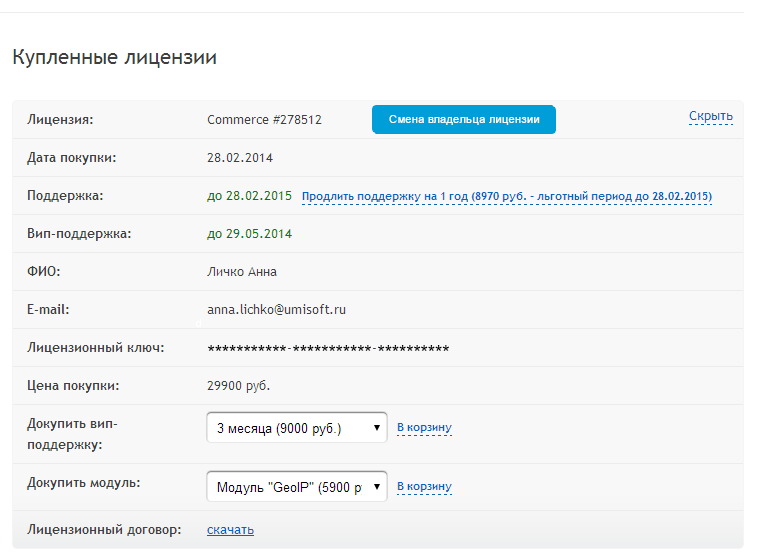Click the "Лицензионный ключ:" label
The width and height of the screenshot is (767, 557).
pyautogui.click(x=96, y=348)
